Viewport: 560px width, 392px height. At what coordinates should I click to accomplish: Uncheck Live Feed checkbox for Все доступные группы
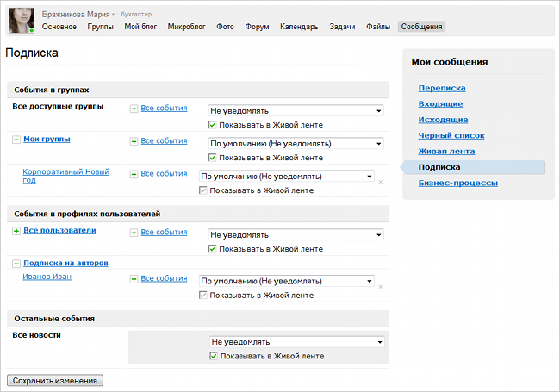213,125
